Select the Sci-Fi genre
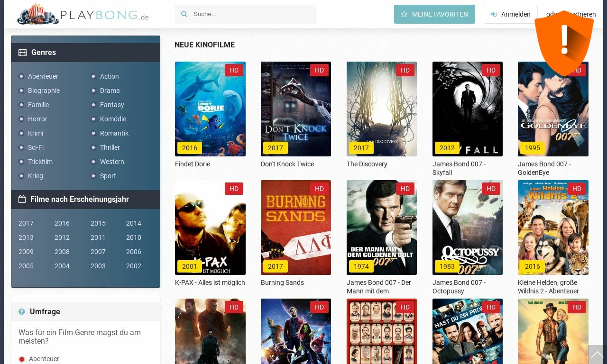Image resolution: width=607 pixels, height=364 pixels. pyautogui.click(x=36, y=147)
